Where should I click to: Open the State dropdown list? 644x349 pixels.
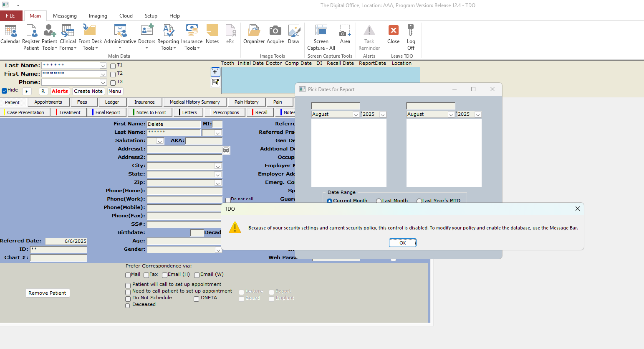218,175
